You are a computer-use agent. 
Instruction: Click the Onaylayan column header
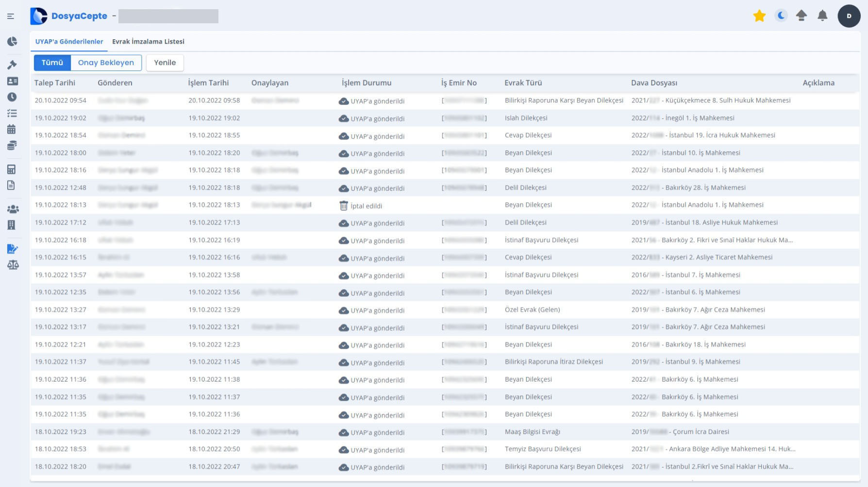tap(270, 83)
